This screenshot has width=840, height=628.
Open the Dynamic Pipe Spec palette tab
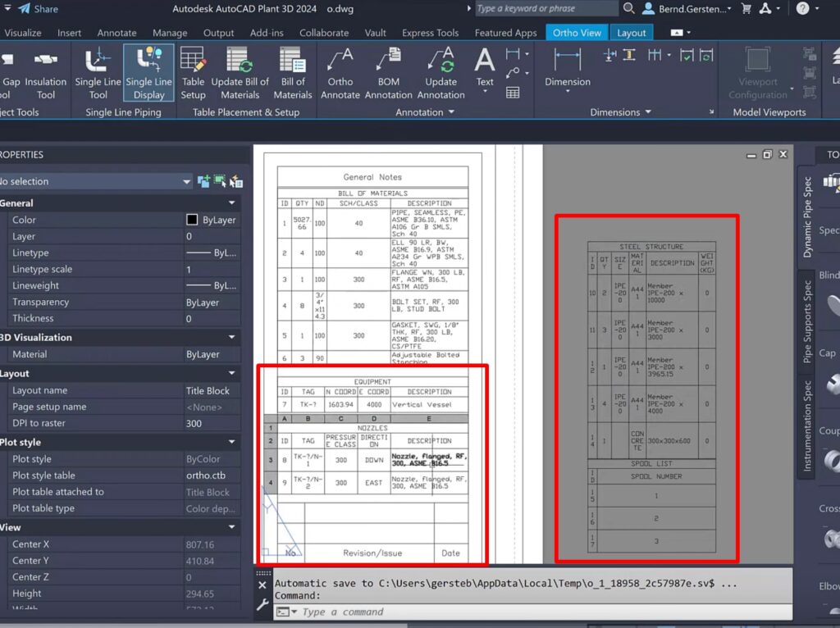pos(808,217)
